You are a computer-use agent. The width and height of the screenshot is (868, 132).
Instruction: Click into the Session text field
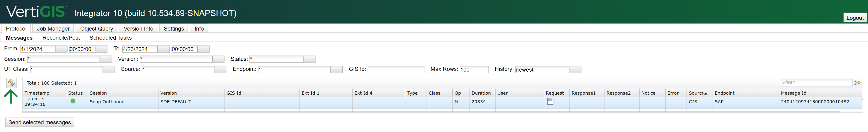63,59
